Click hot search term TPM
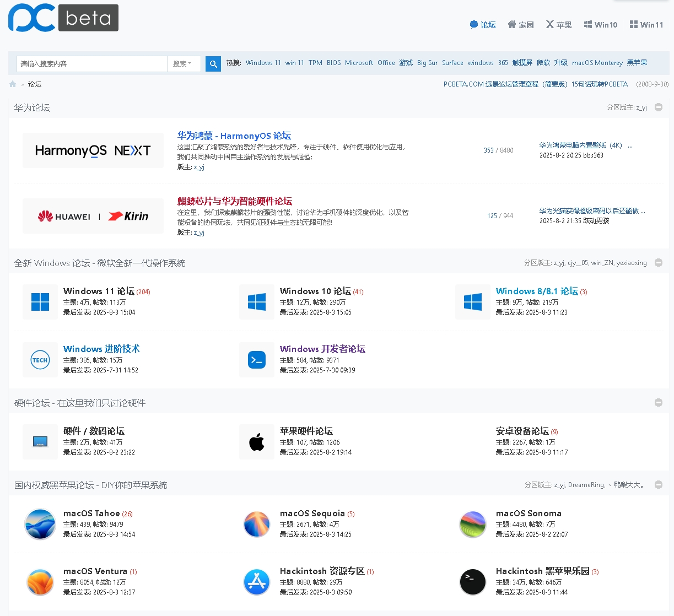 pos(315,63)
